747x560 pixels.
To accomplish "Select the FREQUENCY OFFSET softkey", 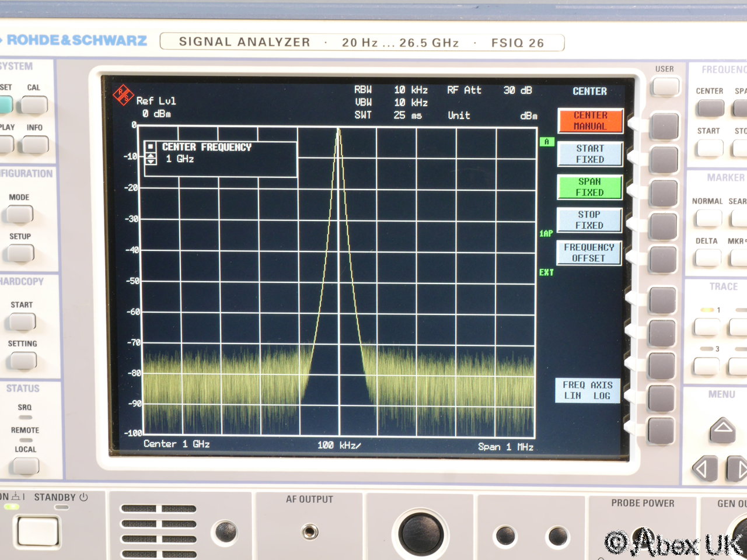I will tap(588, 253).
